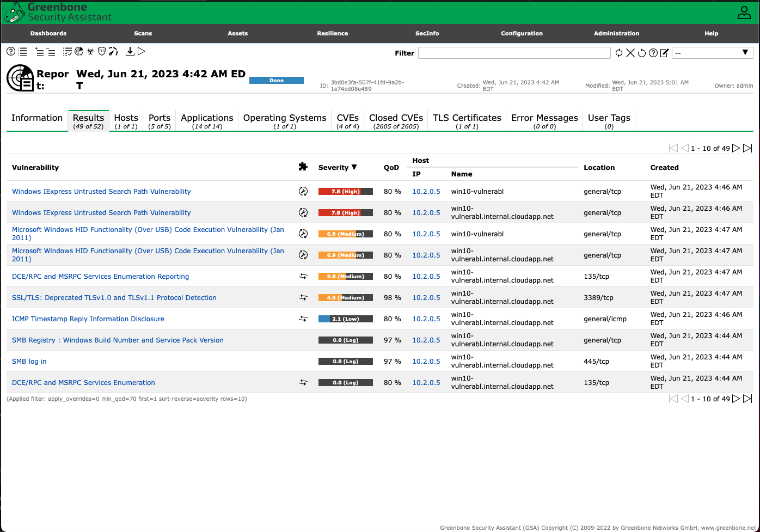Screen dimensions: 760x532
Task: Switch to the User Tags tab
Action: point(609,121)
